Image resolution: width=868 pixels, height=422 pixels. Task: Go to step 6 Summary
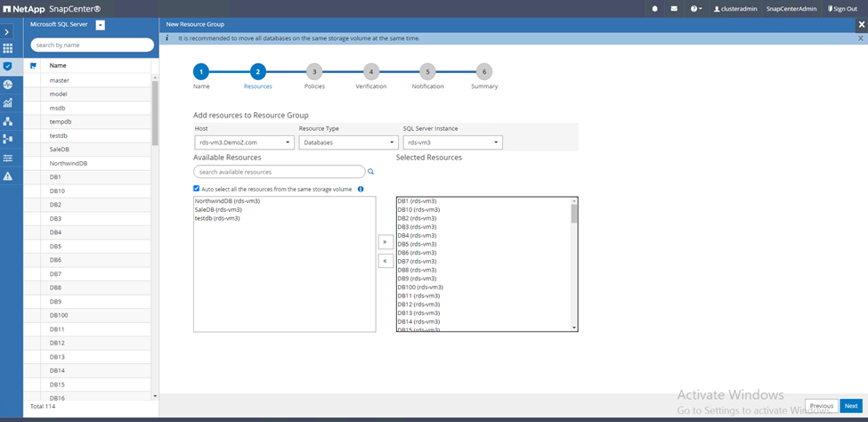tap(484, 71)
